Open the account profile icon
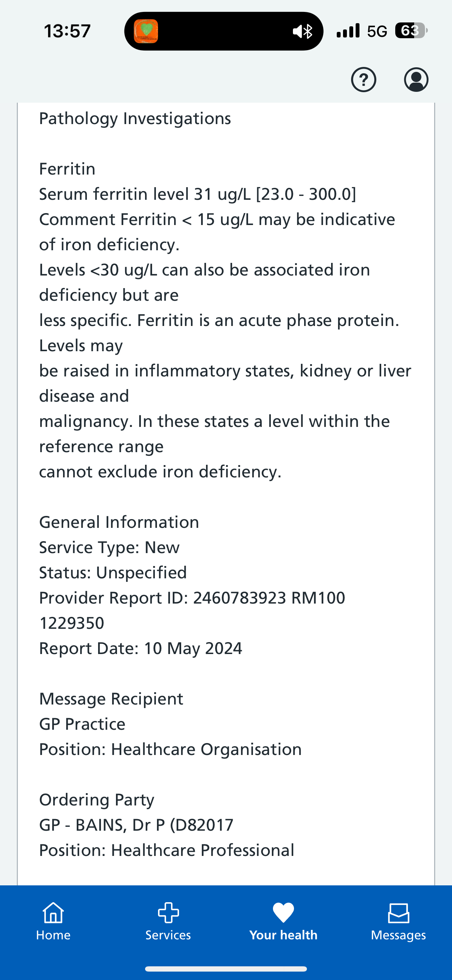This screenshot has height=980, width=452. point(416,80)
